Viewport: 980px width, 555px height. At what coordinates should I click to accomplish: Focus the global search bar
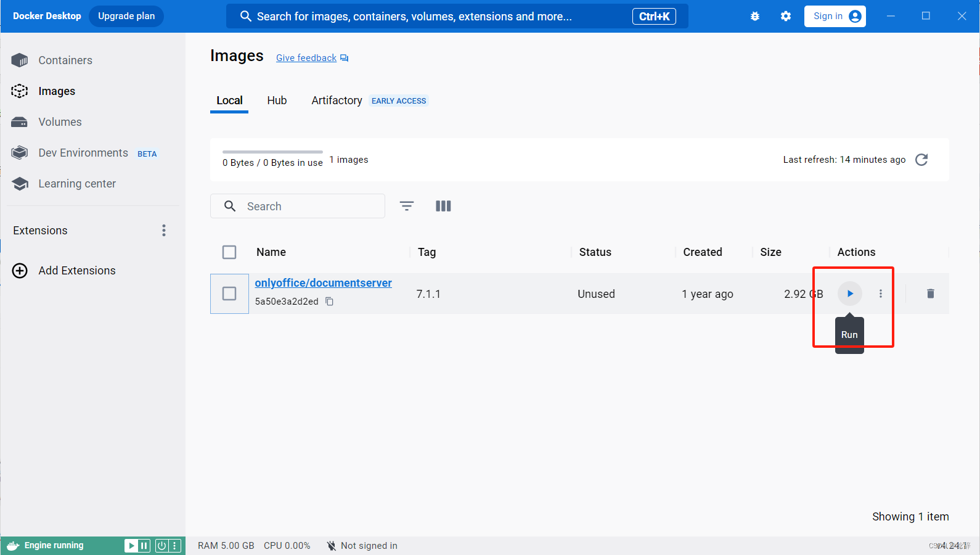457,17
